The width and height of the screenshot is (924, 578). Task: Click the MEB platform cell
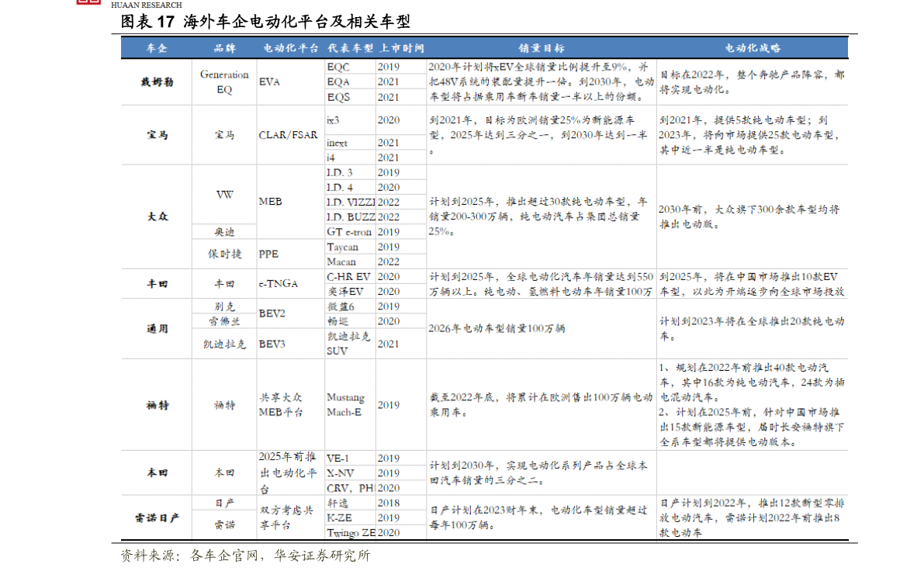(x=271, y=202)
